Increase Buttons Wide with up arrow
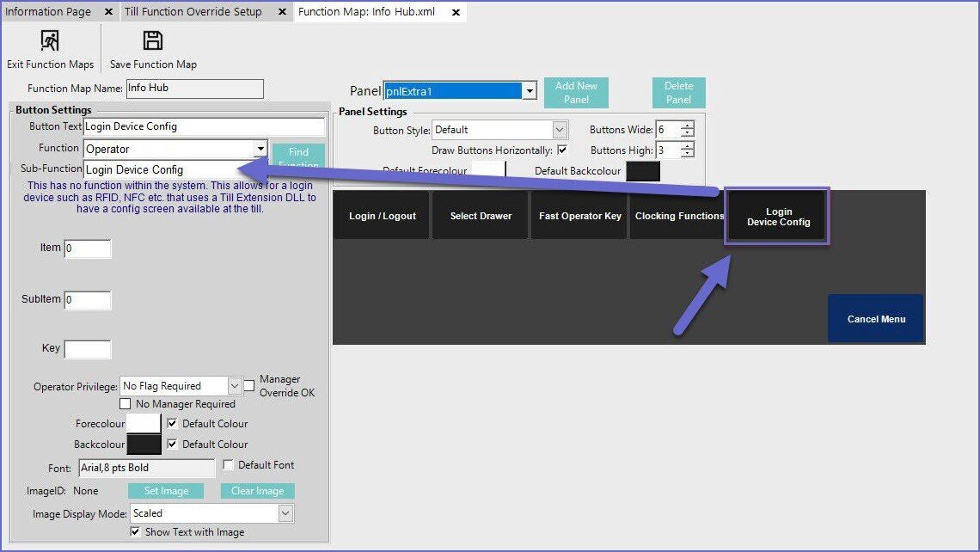 click(x=687, y=126)
